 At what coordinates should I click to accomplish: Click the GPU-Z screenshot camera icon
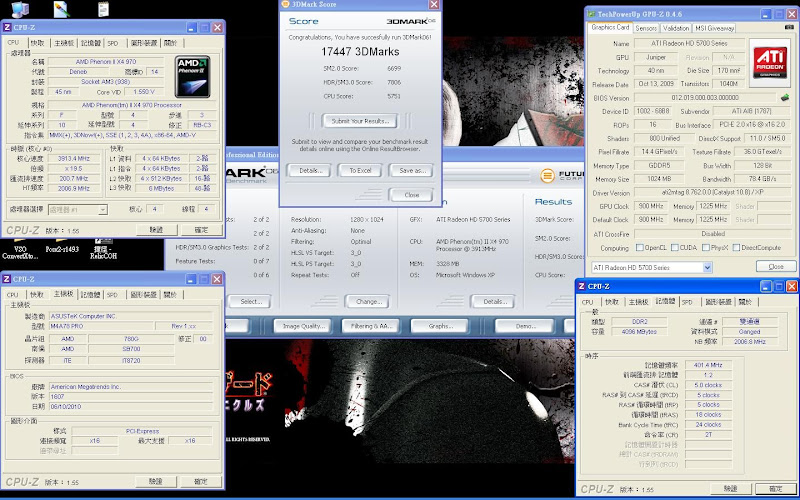tap(790, 28)
